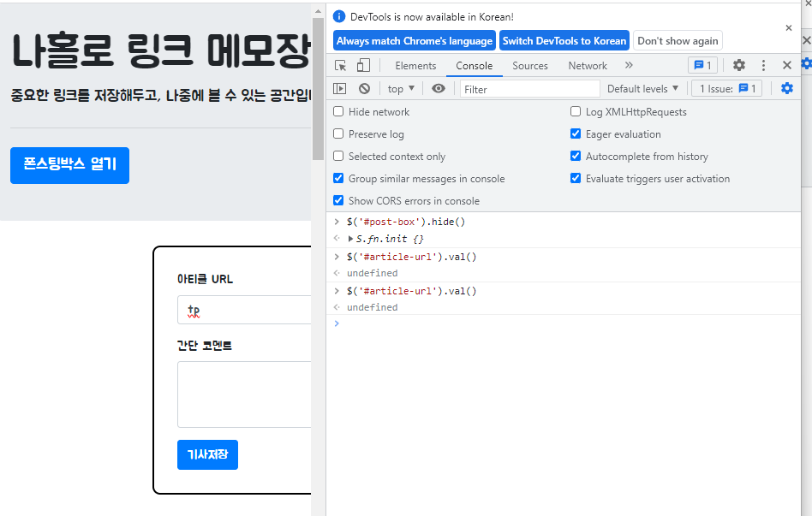812x516 pixels.
Task: Open console settings blue gear icon
Action: (x=787, y=88)
